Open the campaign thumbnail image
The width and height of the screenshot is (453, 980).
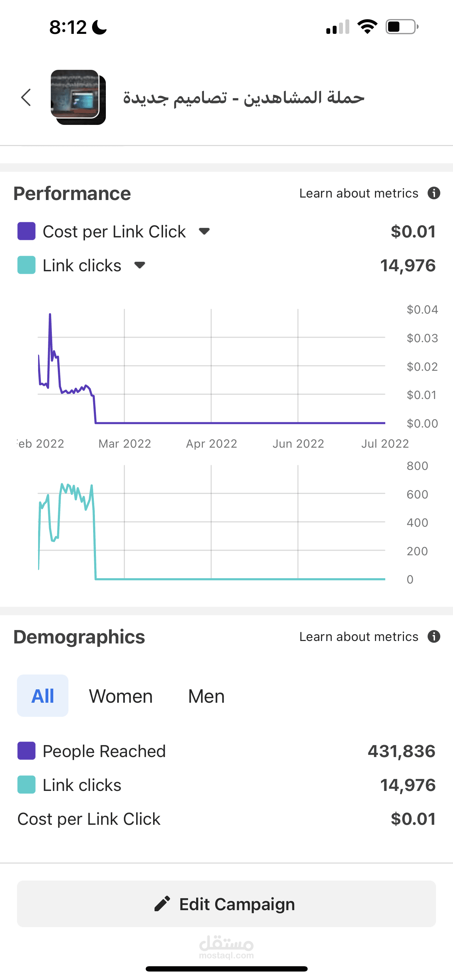coord(78,97)
